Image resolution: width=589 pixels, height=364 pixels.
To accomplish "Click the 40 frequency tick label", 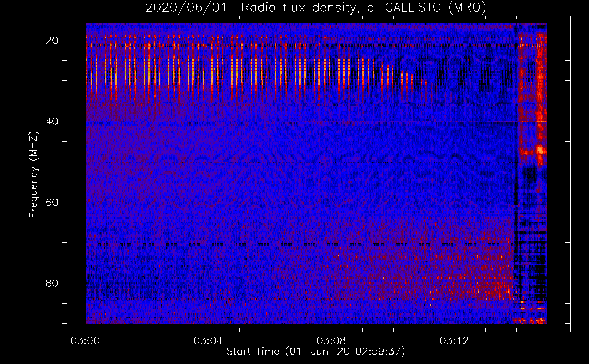I will 52,121.
